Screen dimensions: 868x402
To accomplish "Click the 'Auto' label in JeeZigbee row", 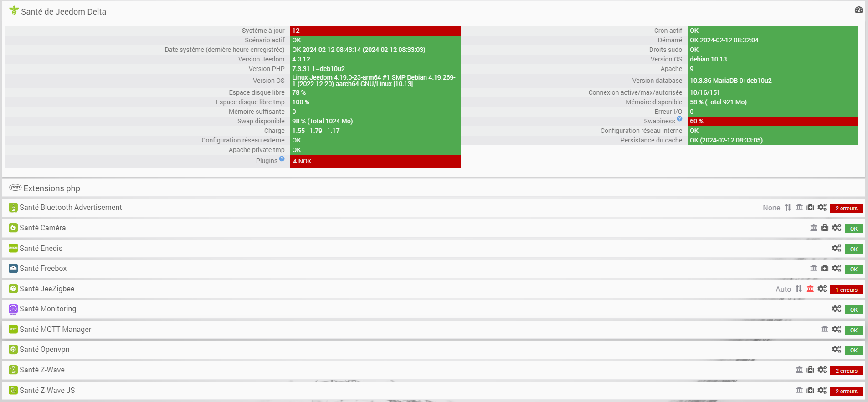I will [783, 289].
